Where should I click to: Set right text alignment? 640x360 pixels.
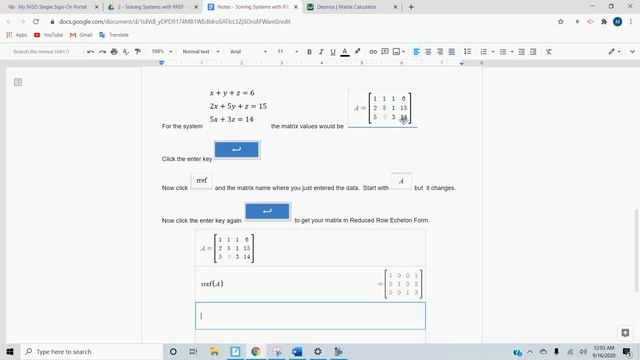[x=440, y=51]
